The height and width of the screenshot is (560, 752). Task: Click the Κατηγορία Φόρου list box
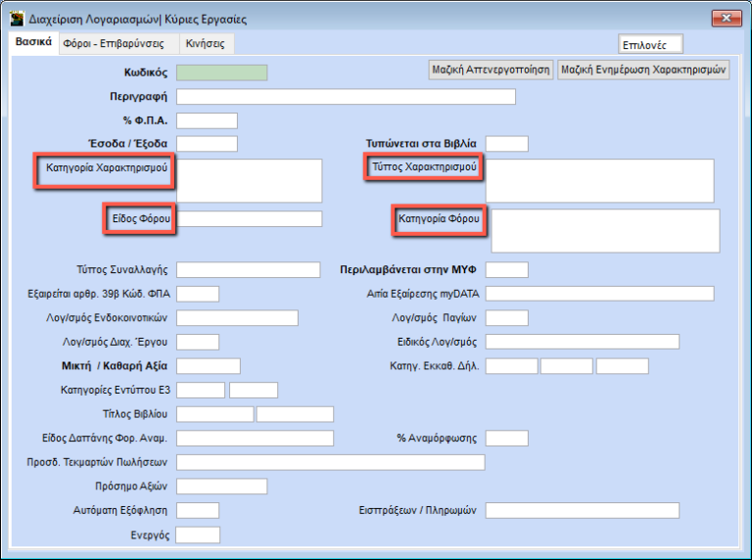(605, 230)
